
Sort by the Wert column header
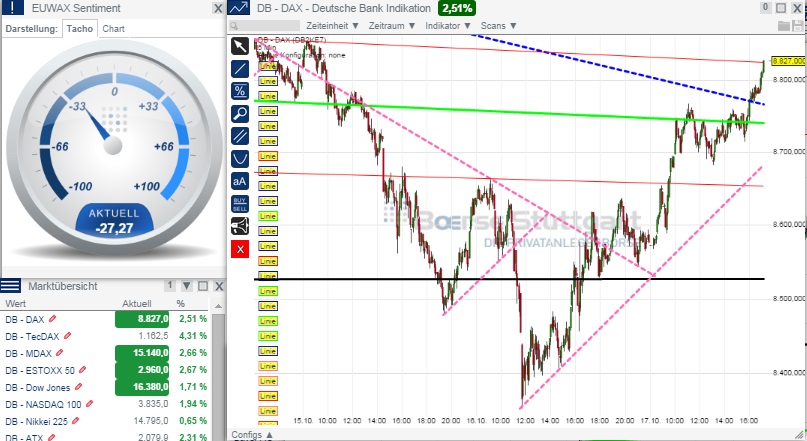[15, 304]
